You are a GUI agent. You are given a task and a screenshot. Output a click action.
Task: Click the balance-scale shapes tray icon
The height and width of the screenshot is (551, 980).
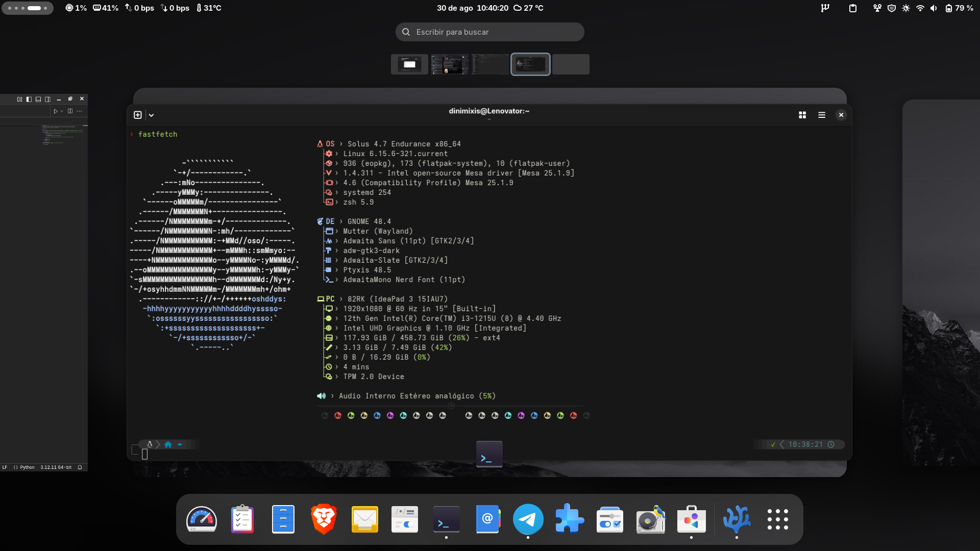[x=877, y=8]
